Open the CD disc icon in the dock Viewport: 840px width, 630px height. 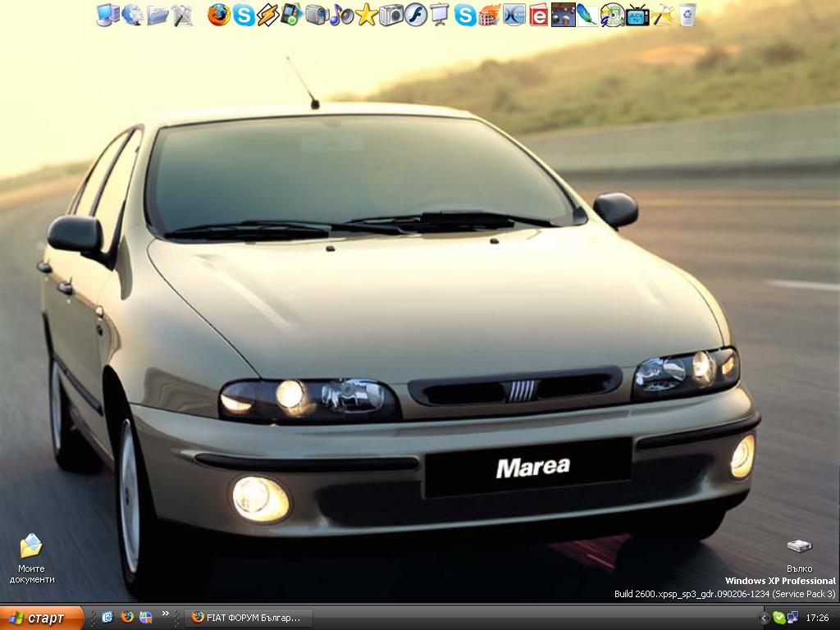pos(612,15)
